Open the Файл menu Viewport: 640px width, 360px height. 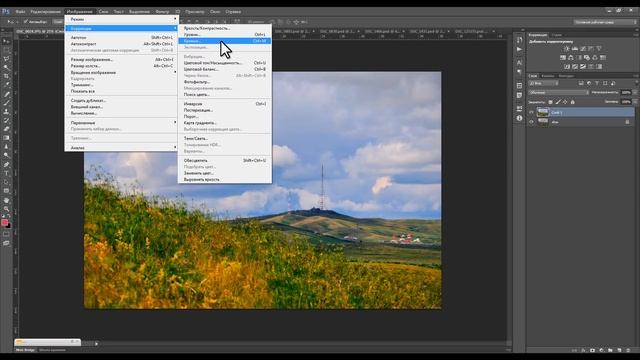point(20,12)
